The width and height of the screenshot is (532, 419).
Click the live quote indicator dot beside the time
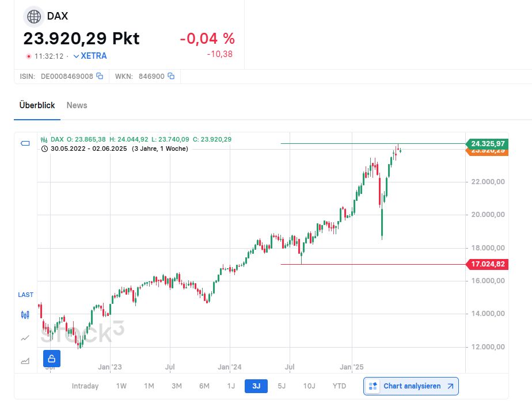click(28, 56)
